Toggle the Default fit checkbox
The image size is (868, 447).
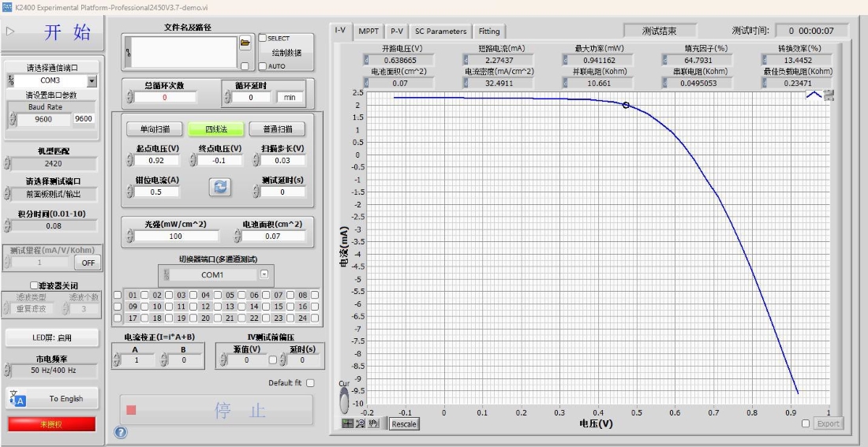[x=310, y=383]
